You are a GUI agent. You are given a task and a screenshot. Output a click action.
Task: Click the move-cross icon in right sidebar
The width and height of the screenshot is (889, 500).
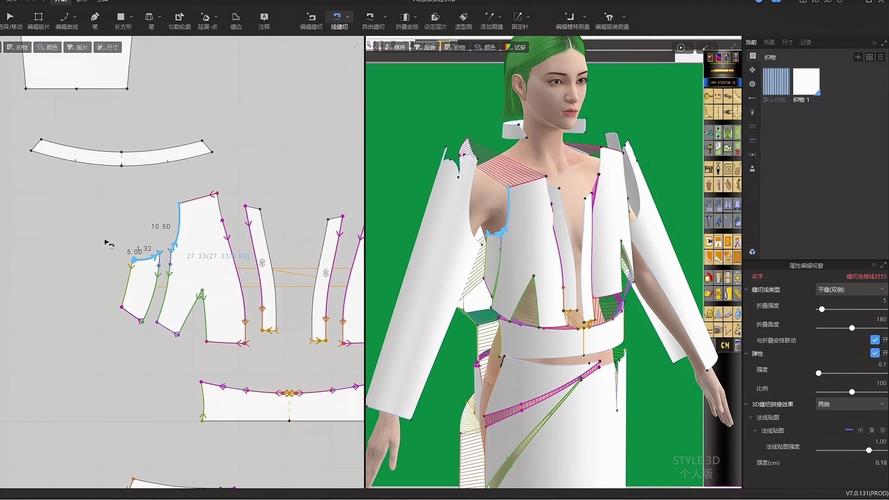point(752,70)
